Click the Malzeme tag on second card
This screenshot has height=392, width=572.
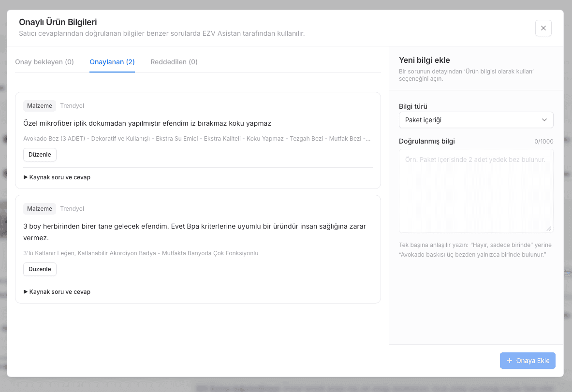point(39,209)
